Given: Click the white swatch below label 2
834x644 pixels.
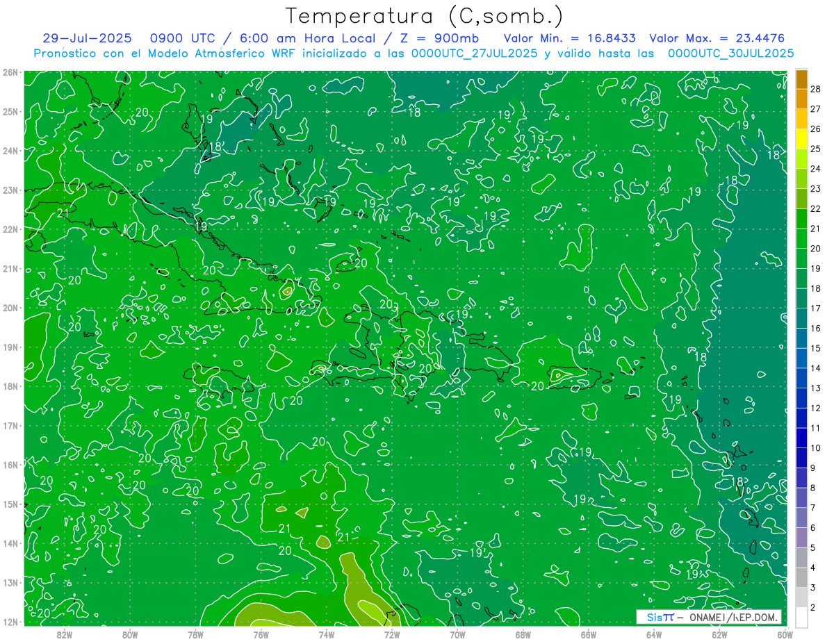Looking at the screenshot, I should tap(801, 617).
